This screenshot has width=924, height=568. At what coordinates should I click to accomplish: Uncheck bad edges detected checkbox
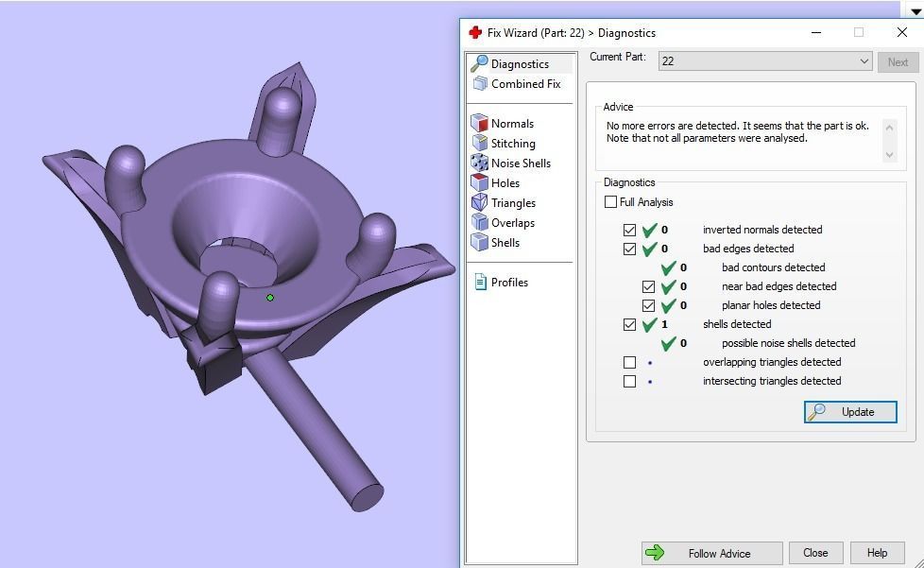[x=629, y=249]
